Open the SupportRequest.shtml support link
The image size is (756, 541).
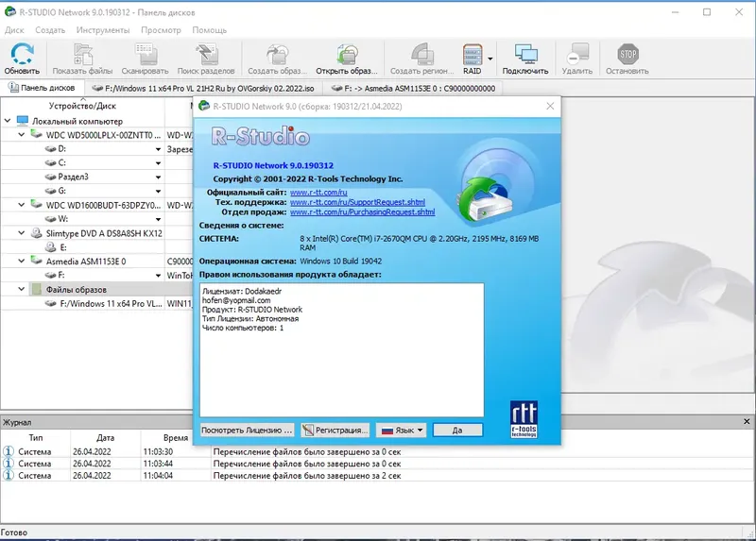coord(357,202)
